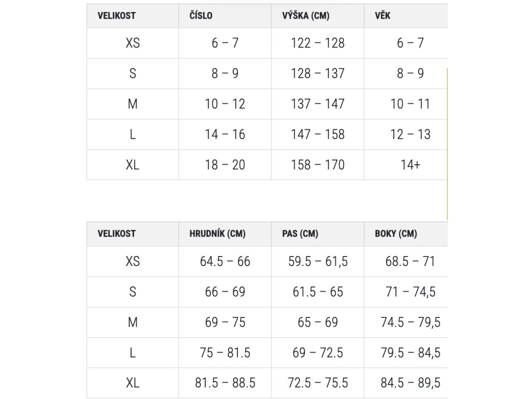532x399 pixels.
Task: Click the ČÍSLO column header
Action: [201, 16]
